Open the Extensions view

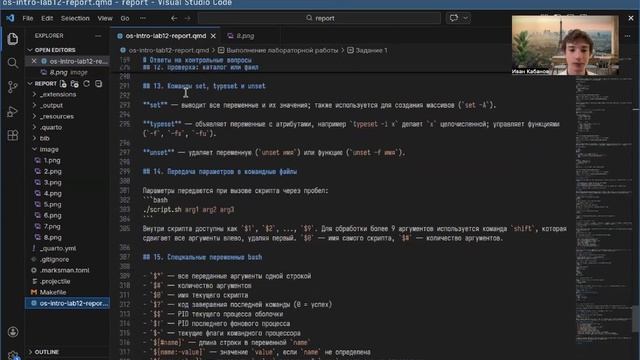[x=13, y=135]
